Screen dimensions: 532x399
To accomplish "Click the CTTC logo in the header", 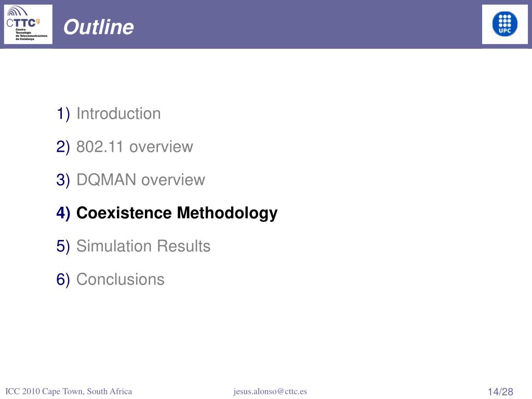I will [x=28, y=24].
